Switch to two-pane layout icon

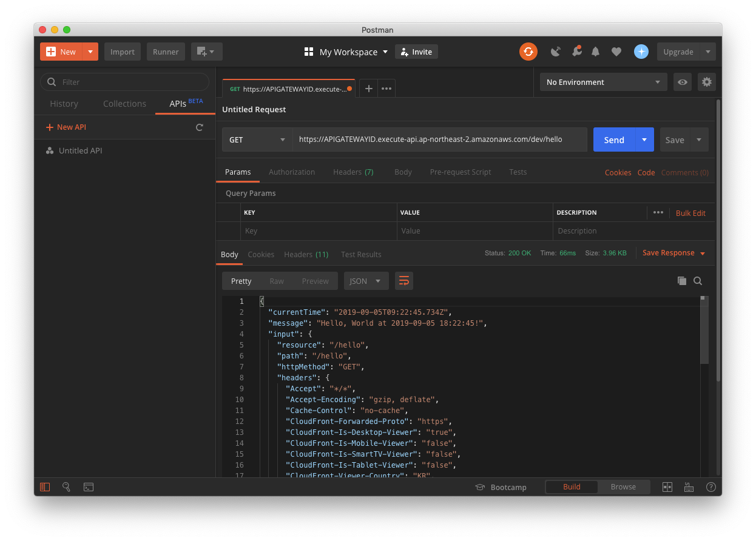click(667, 486)
